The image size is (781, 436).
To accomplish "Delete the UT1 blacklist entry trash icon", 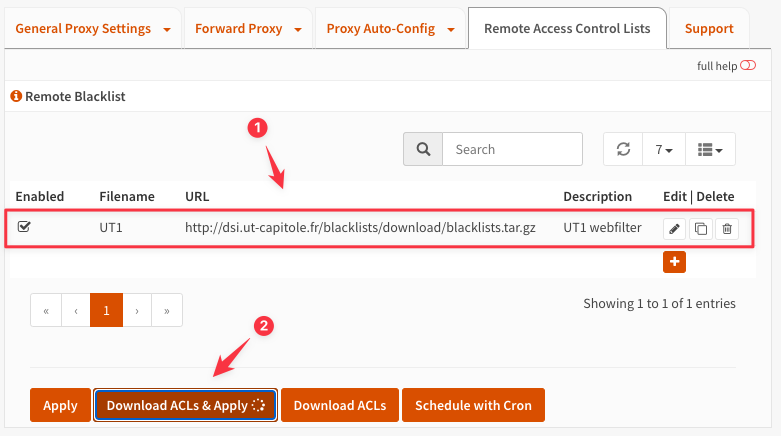I will pyautogui.click(x=727, y=229).
